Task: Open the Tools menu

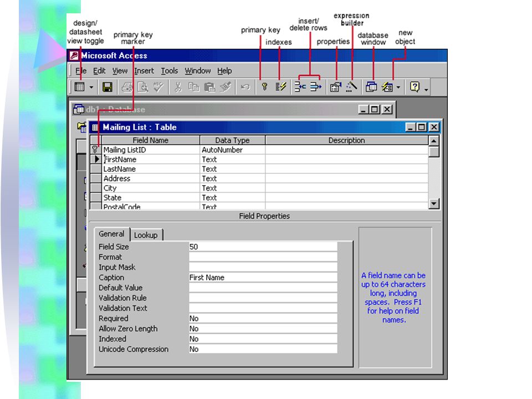Action: click(170, 71)
